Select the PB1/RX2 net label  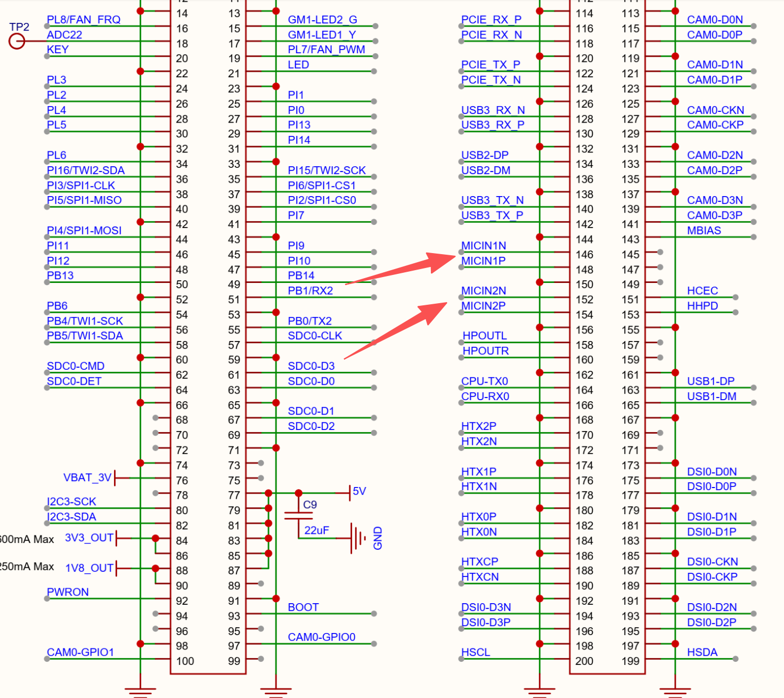pyautogui.click(x=310, y=291)
